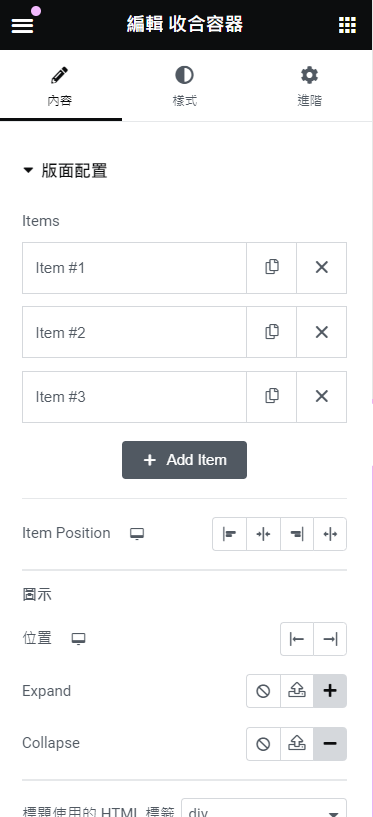373x817 pixels.
Task: Switch to the 進階 tab
Action: (x=309, y=86)
